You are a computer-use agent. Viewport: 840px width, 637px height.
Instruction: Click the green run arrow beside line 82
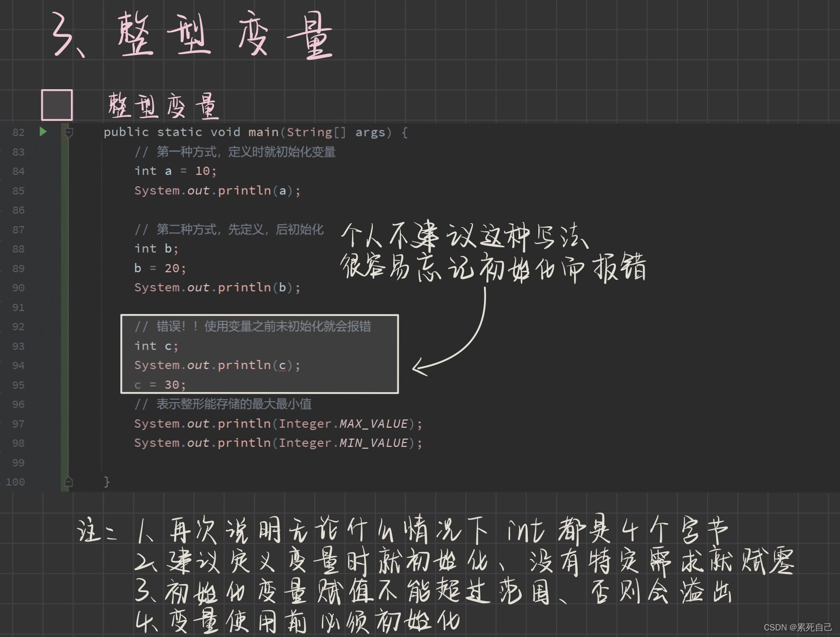tap(43, 132)
